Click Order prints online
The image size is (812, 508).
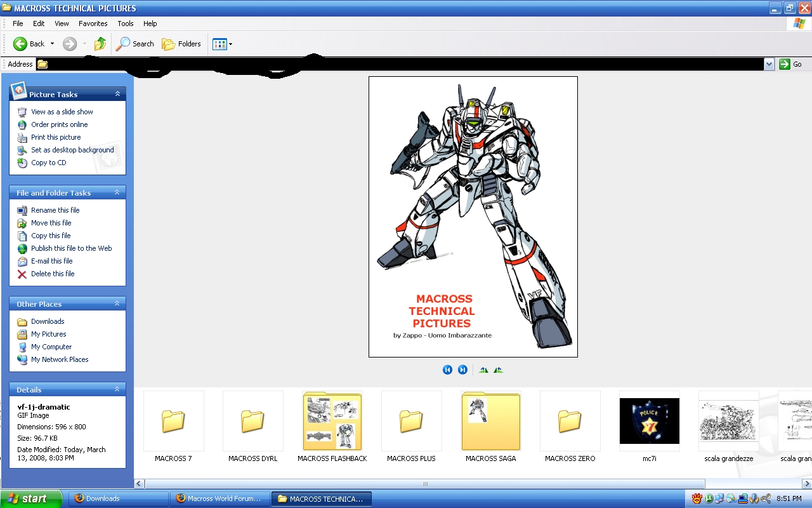pyautogui.click(x=60, y=124)
